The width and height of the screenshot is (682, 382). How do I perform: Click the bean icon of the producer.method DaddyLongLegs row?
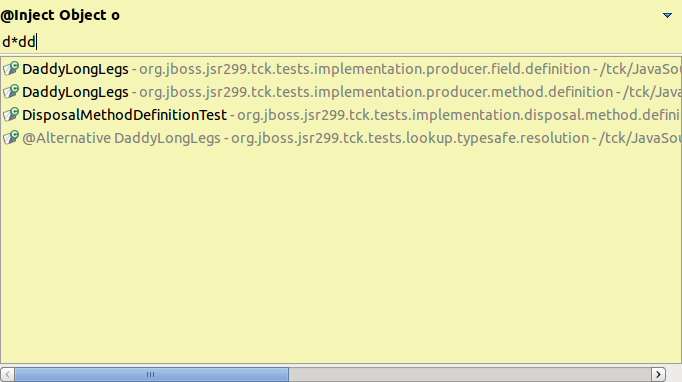coord(11,92)
